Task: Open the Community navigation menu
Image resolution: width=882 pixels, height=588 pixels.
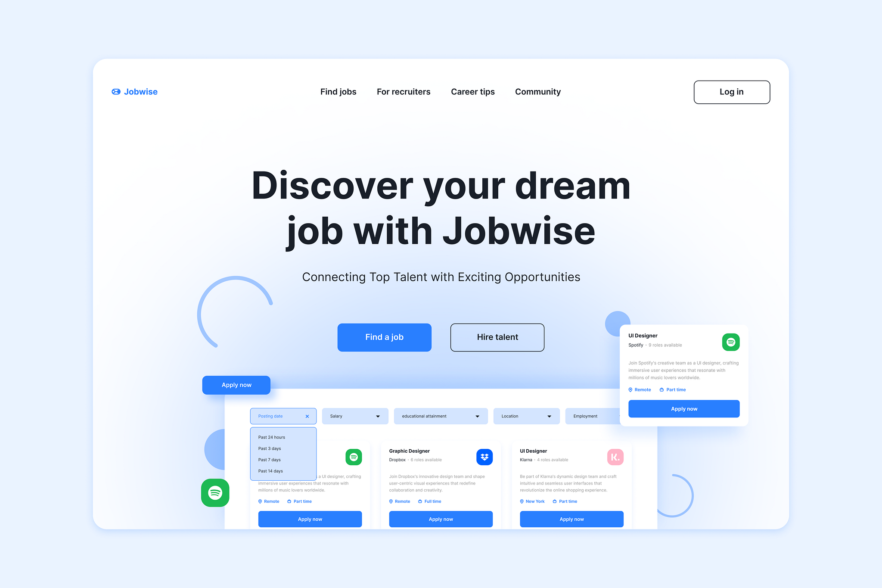Action: coord(537,91)
